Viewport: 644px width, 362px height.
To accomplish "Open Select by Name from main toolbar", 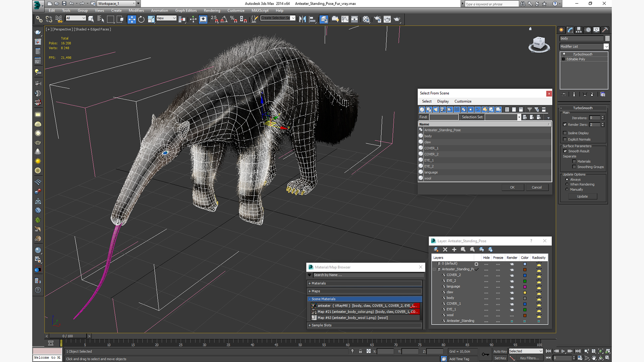I will 100,19.
